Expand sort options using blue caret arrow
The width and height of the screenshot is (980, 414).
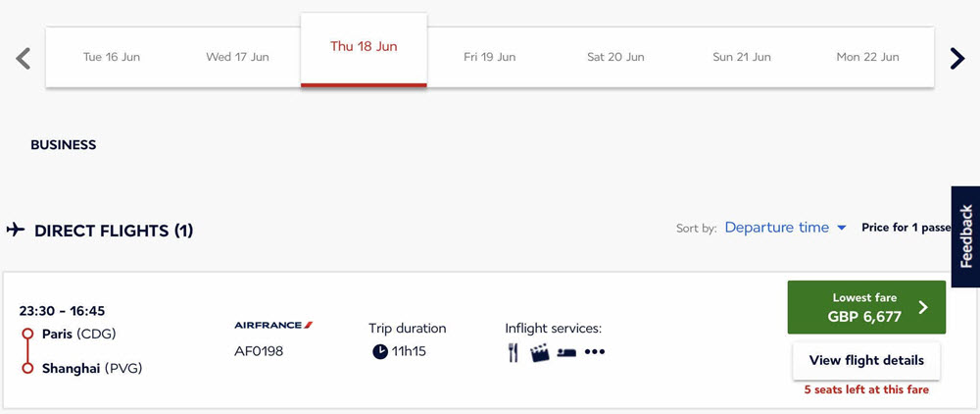tap(841, 229)
